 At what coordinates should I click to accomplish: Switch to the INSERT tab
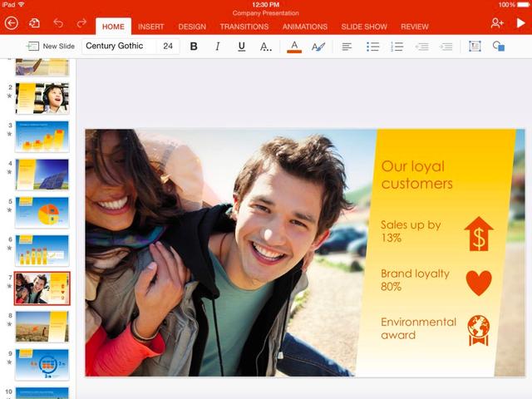tap(150, 27)
